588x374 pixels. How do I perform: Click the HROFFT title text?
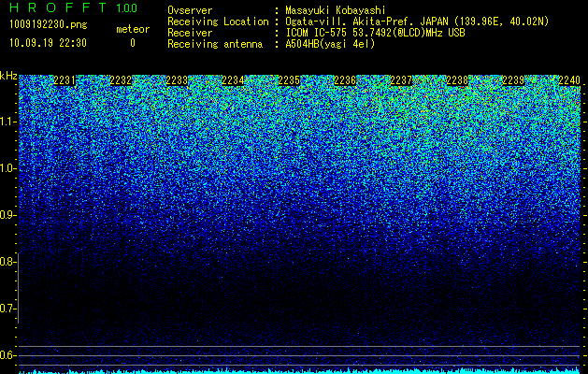58,7
